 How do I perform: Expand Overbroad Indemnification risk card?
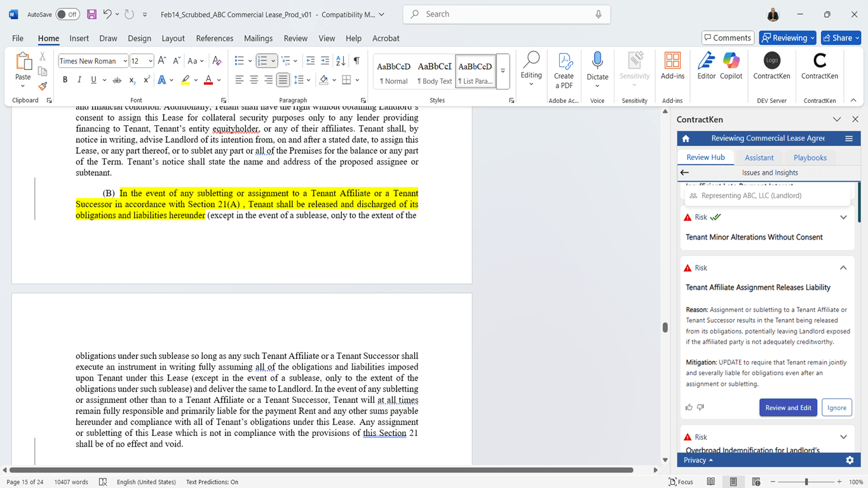(843, 437)
